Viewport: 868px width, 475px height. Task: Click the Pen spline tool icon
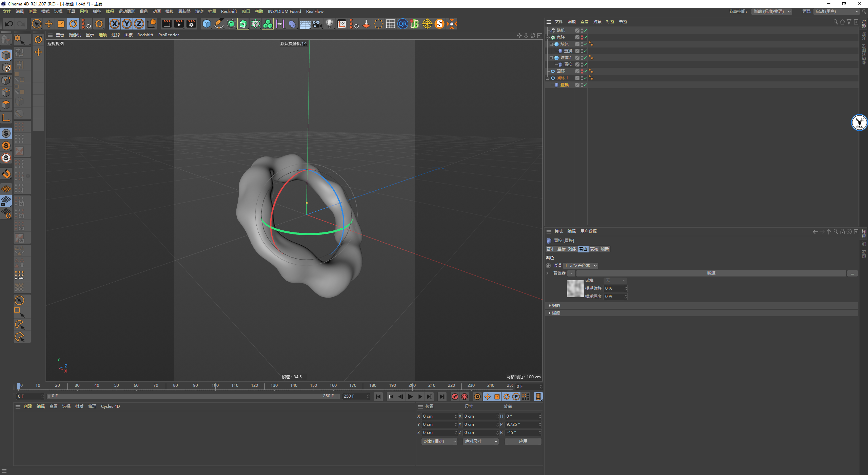coord(219,24)
